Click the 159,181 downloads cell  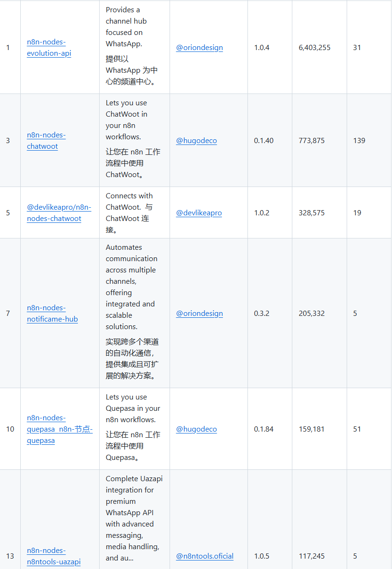pos(312,429)
